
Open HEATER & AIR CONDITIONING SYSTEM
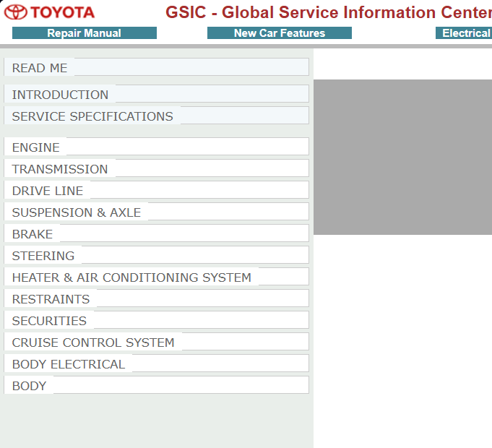tap(156, 277)
